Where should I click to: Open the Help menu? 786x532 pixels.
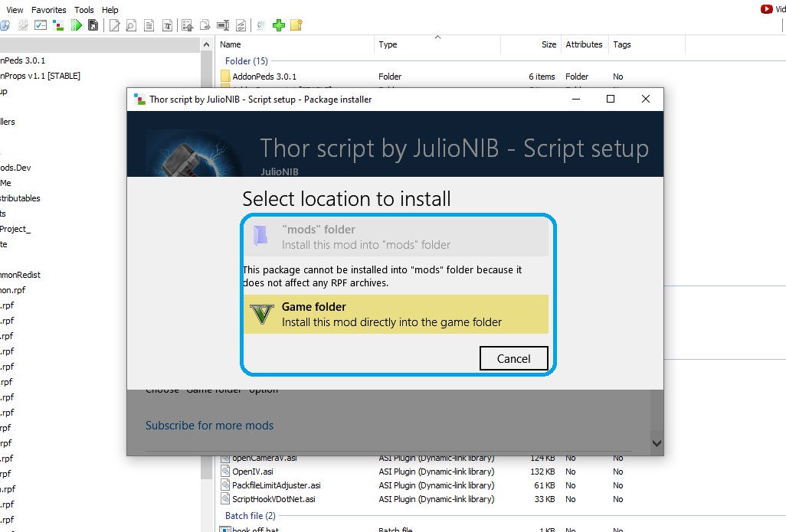pyautogui.click(x=110, y=10)
